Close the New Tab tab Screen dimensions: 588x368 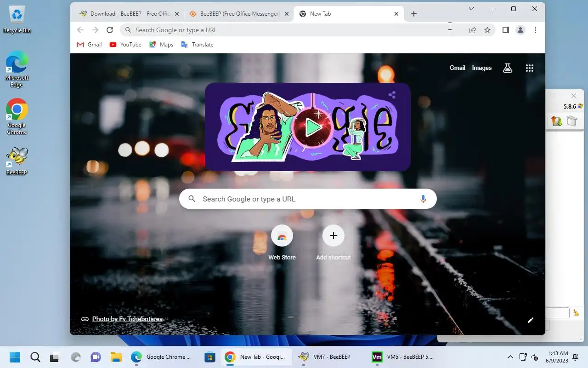(396, 14)
